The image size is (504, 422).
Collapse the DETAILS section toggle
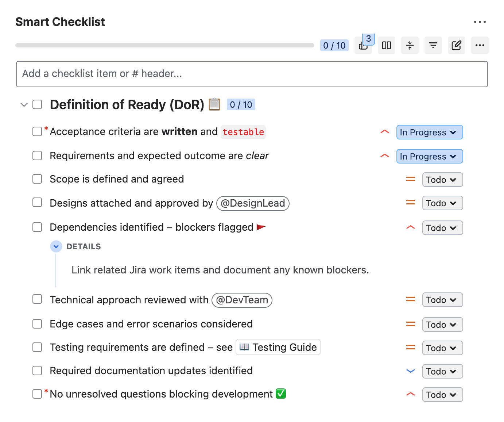(x=56, y=246)
